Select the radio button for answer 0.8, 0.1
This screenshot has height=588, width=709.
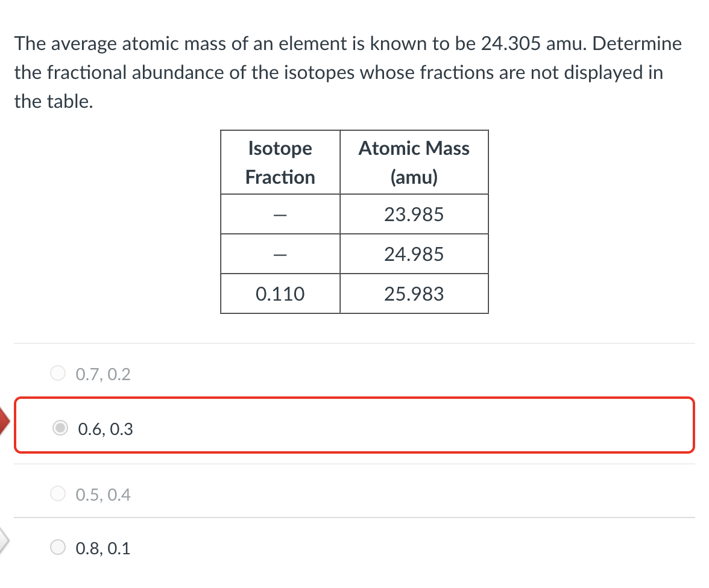(57, 547)
